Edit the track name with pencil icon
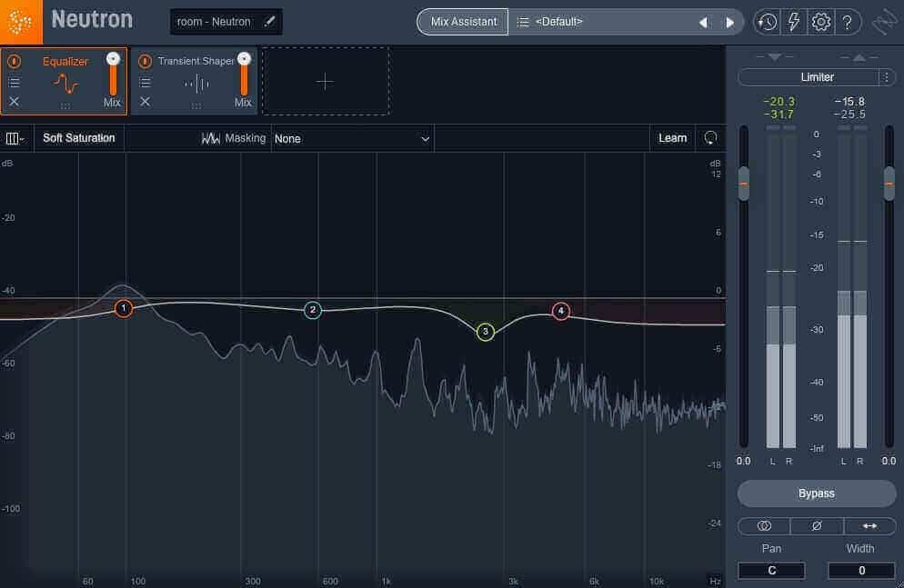 tap(269, 21)
